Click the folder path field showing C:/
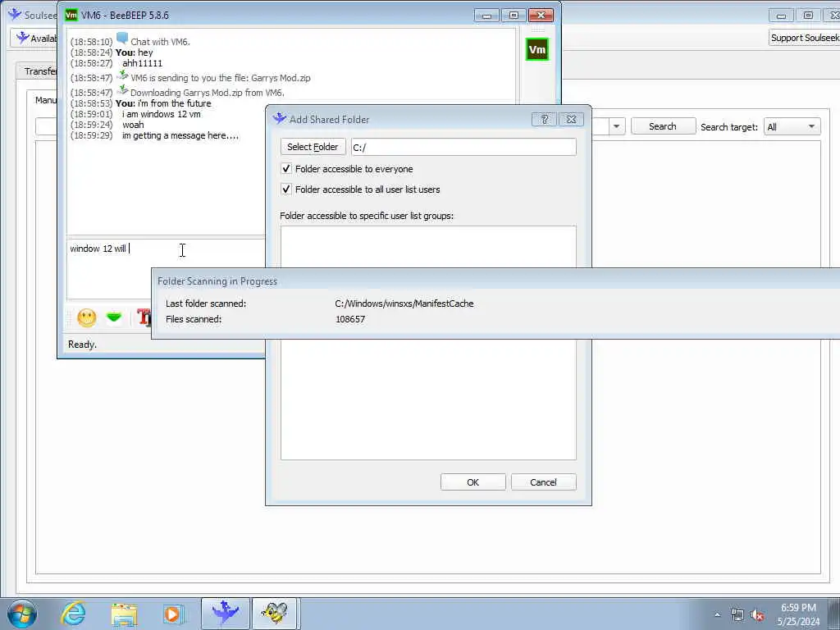The height and width of the screenshot is (630, 840). (464, 147)
